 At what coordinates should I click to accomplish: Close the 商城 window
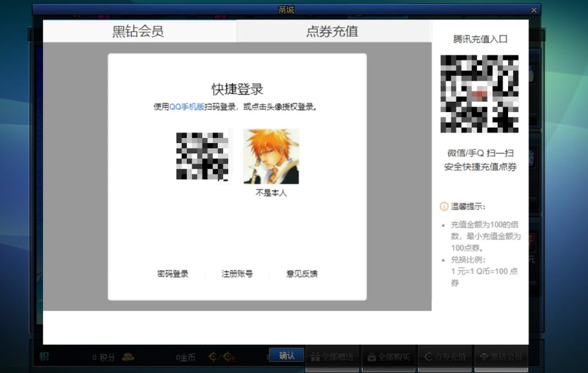pos(534,10)
